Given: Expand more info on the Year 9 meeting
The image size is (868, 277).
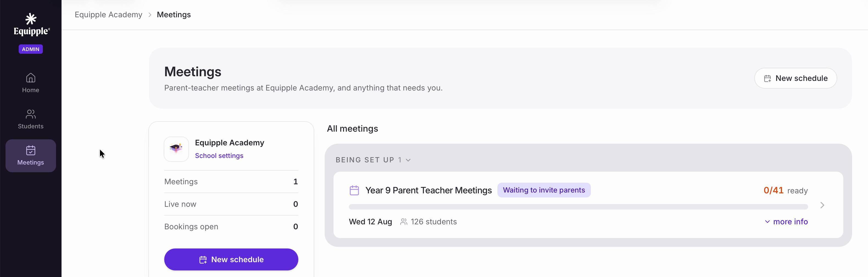Looking at the screenshot, I should (786, 222).
